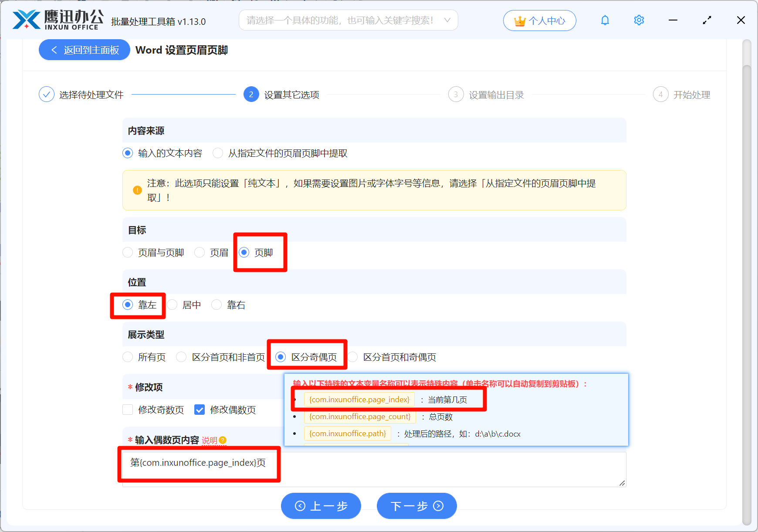Copy the {com.inxunoffice.page_count} variable tag
The image size is (758, 532).
coord(359,417)
